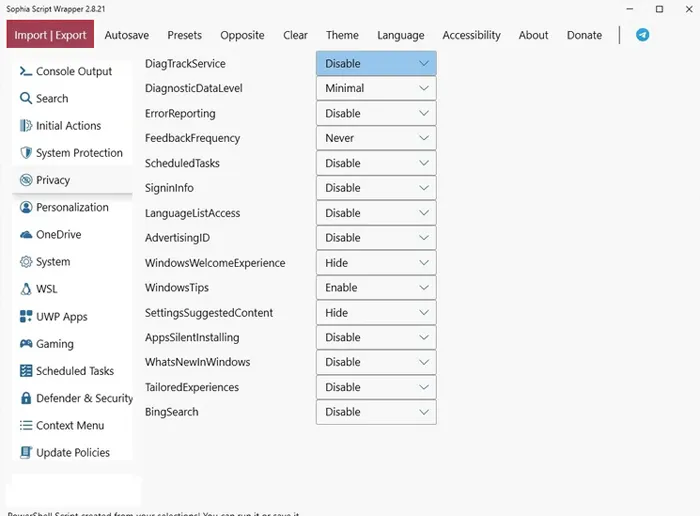This screenshot has width=700, height=516.
Task: Open the BingSearch dropdown
Action: [x=376, y=412]
